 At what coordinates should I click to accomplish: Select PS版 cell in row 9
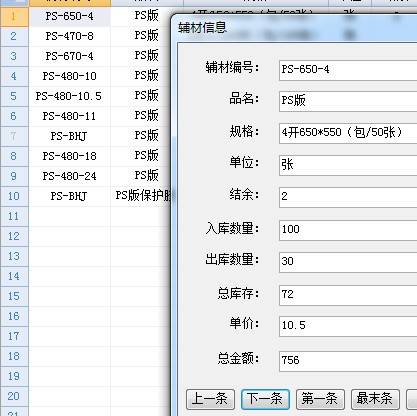pos(141,176)
